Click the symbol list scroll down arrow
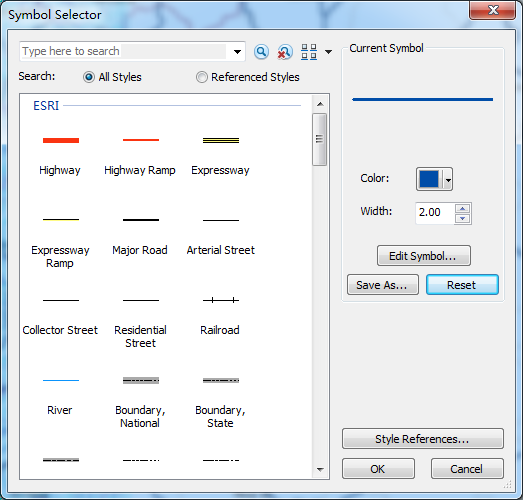This screenshot has height=500, width=523. (320, 470)
